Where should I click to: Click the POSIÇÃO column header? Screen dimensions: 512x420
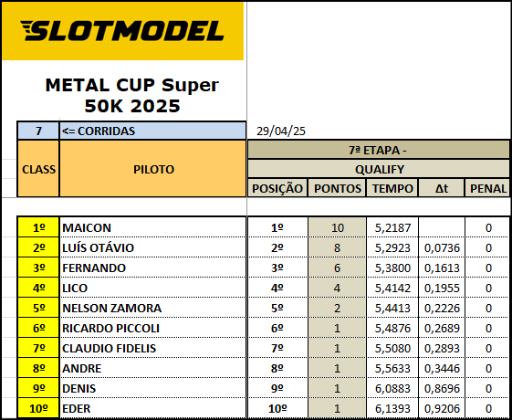click(277, 188)
